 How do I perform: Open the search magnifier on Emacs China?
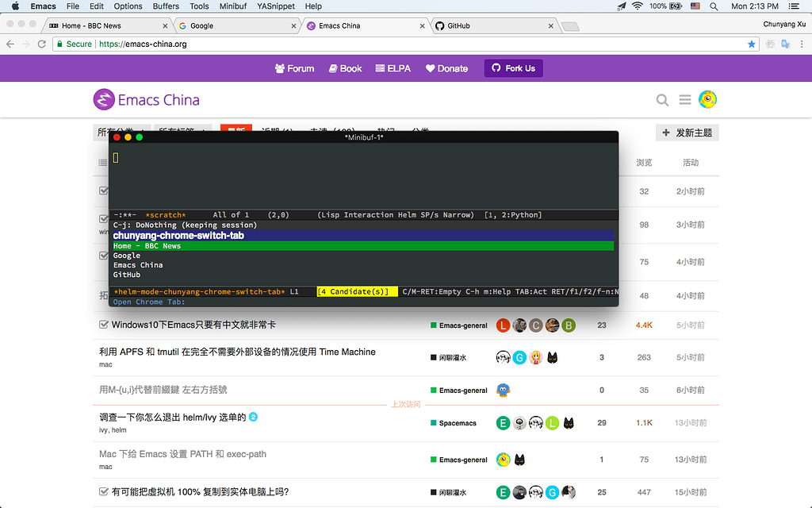click(x=663, y=100)
